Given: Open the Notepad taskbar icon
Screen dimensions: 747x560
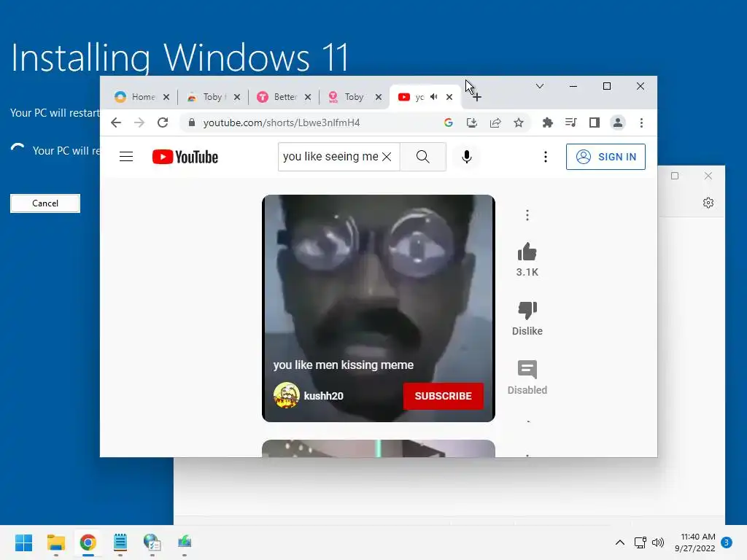Looking at the screenshot, I should click(120, 542).
